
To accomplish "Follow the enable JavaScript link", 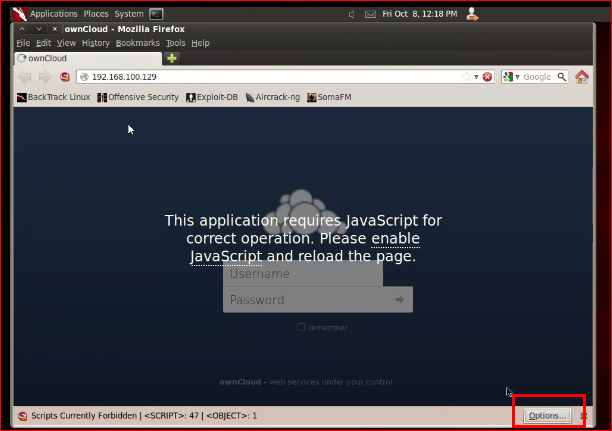I will point(395,239).
